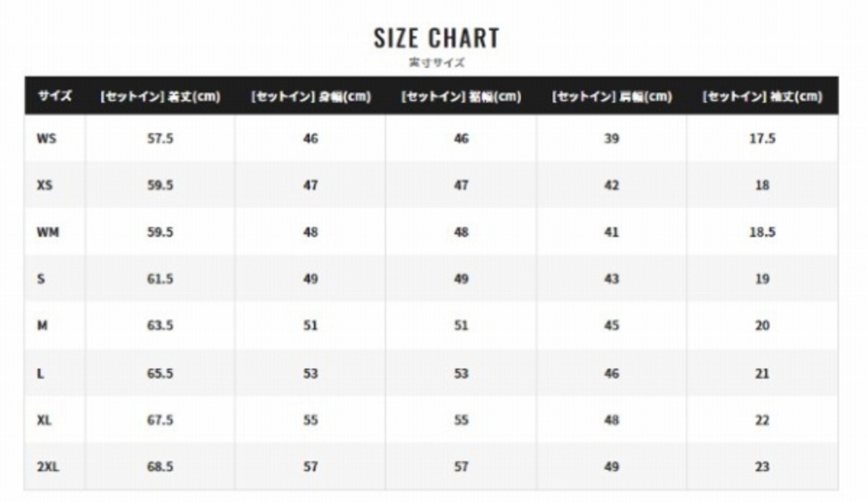Click the 実寸サイズ subtitle text
The height and width of the screenshot is (503, 868).
(436, 62)
